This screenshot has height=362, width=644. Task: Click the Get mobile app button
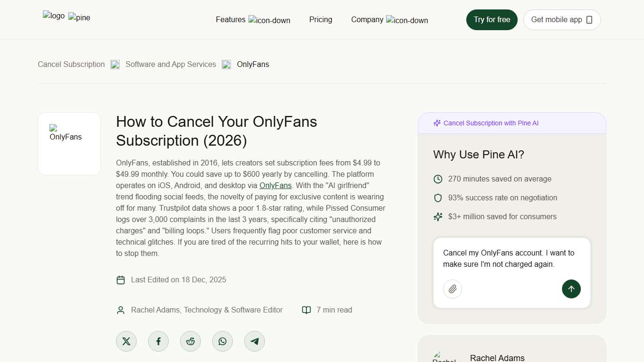click(561, 19)
